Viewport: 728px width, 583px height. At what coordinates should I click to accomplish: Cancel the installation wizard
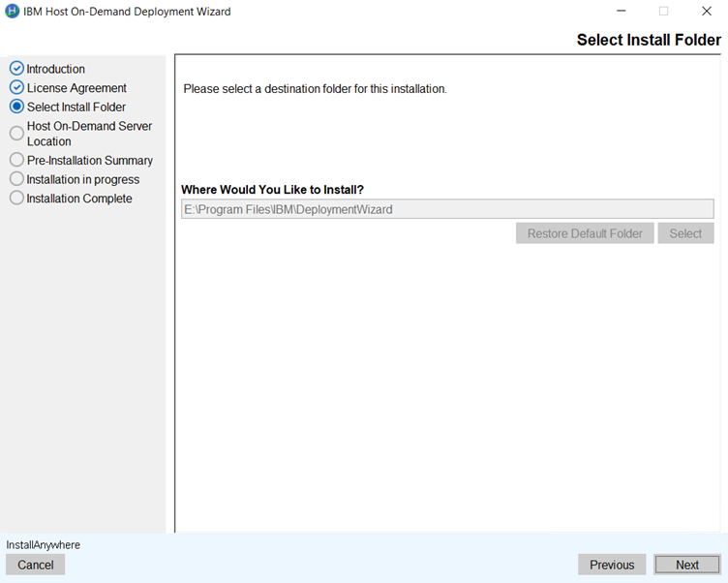(x=36, y=565)
